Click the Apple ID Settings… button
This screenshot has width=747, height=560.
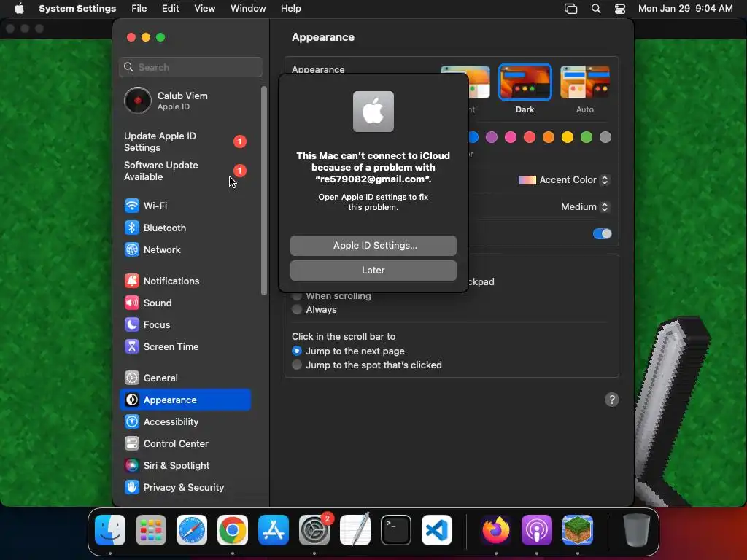(373, 246)
